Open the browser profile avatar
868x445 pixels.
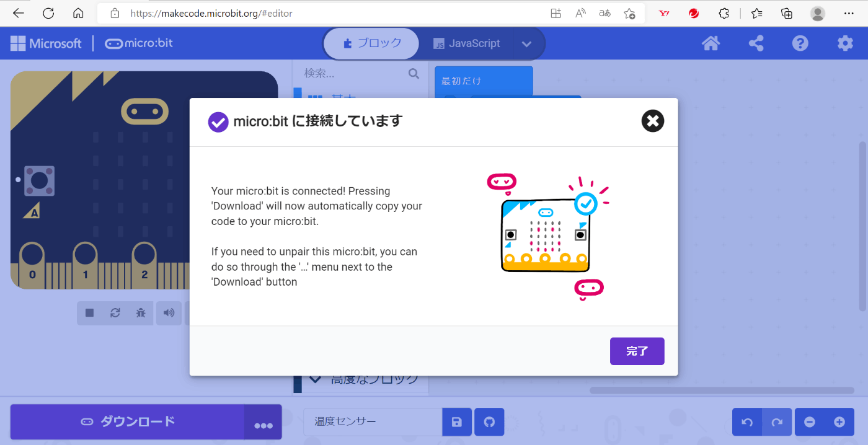click(818, 13)
